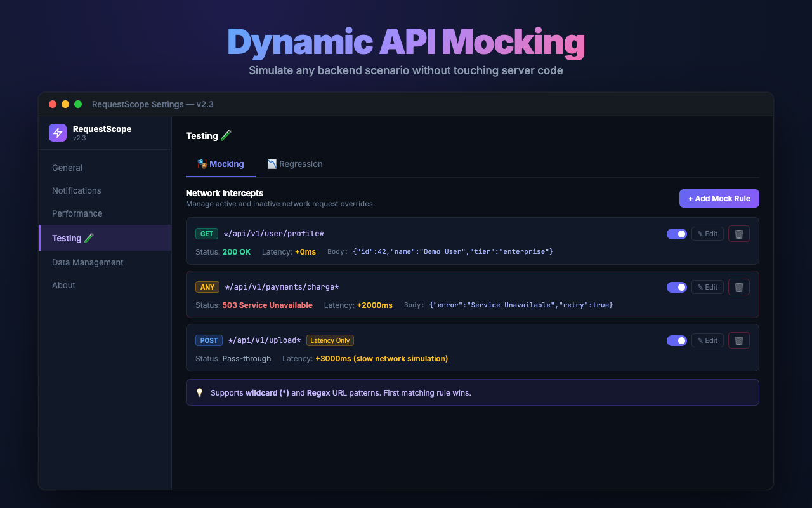Click the +3000ms slow network simulation value

click(381, 358)
